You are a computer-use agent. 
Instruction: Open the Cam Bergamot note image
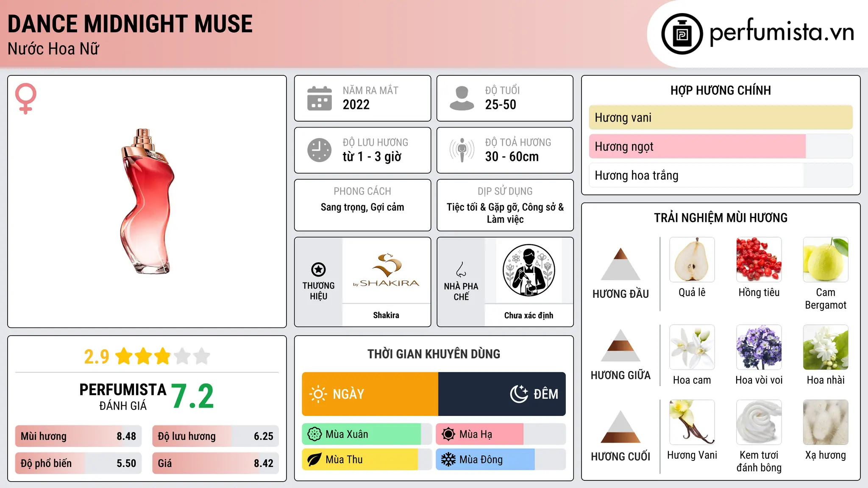[x=826, y=260]
